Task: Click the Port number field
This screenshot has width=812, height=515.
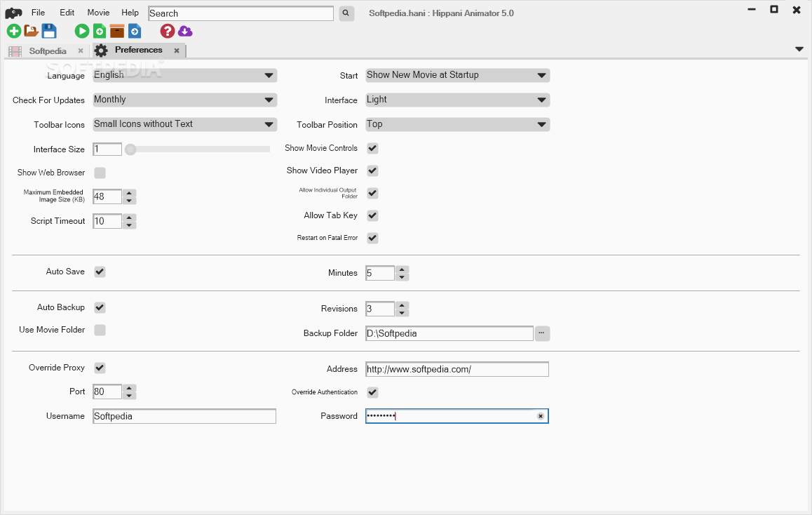Action: click(x=107, y=392)
